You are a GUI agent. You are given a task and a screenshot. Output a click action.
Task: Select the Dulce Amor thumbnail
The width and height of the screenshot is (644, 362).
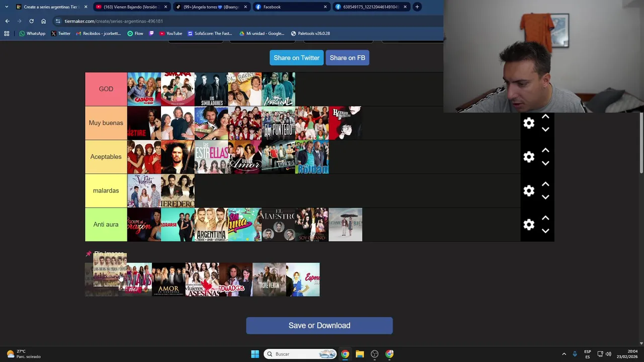(245, 157)
